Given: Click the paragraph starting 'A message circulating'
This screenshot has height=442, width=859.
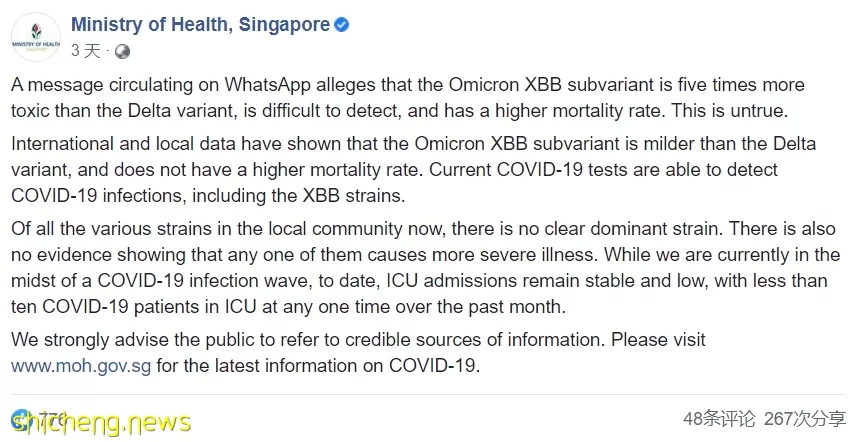Looking at the screenshot, I should click(408, 97).
